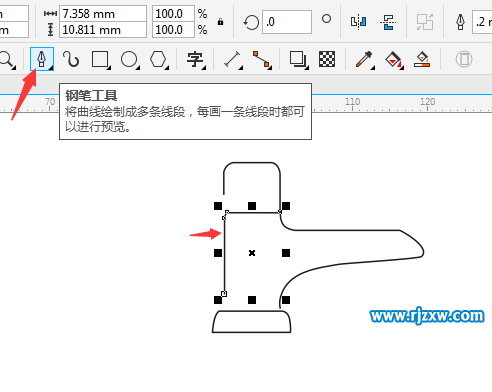Choose the Interactive Fill bucket tool
The image size is (492, 392).
click(x=394, y=60)
